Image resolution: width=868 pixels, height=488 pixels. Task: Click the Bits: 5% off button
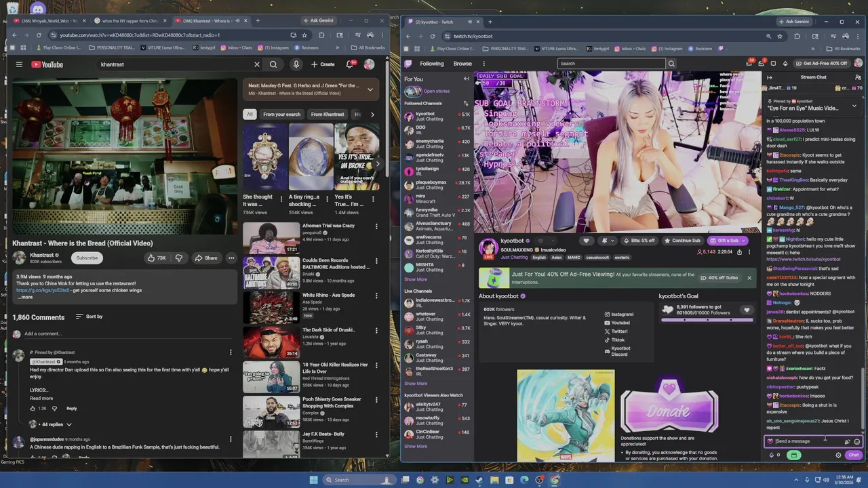tap(639, 241)
